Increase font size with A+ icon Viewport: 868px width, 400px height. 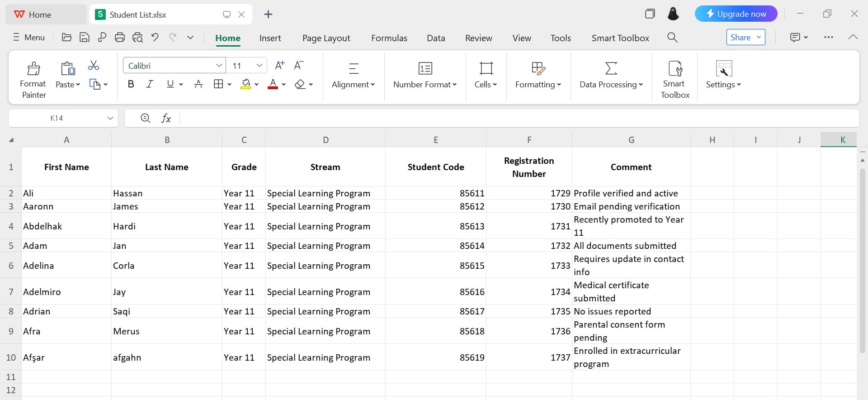click(280, 66)
